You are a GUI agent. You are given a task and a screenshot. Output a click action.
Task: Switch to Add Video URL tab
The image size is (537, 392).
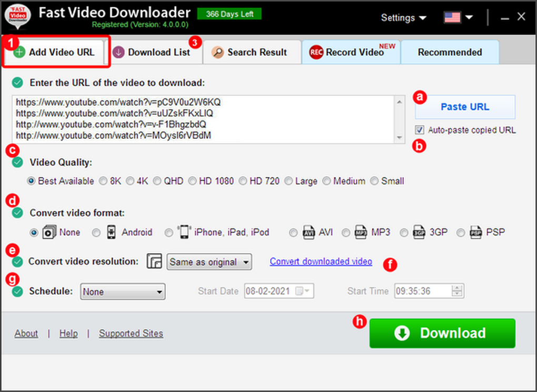point(53,52)
